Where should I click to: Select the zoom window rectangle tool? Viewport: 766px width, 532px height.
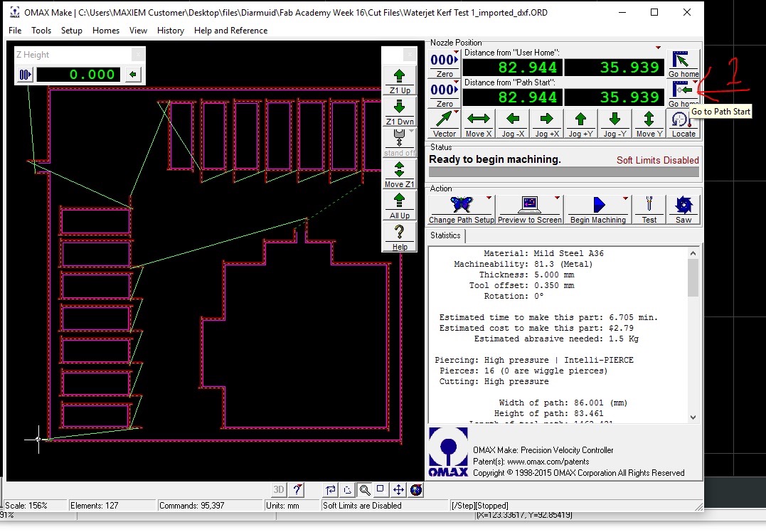[381, 489]
